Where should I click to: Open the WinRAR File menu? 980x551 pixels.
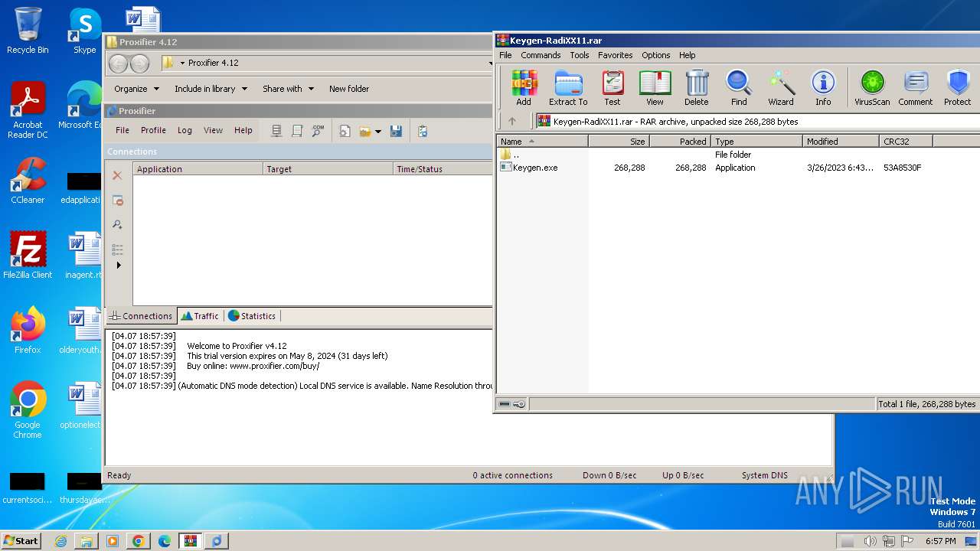[505, 55]
